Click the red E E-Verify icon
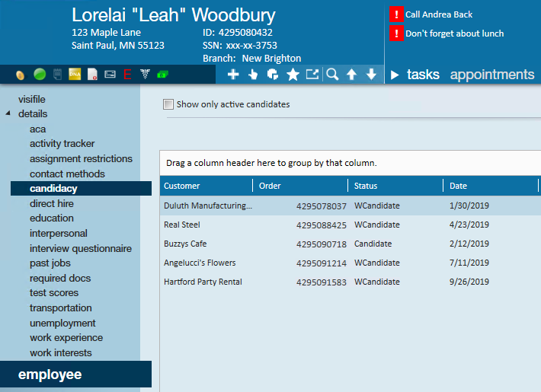The width and height of the screenshot is (541, 392). pos(127,74)
